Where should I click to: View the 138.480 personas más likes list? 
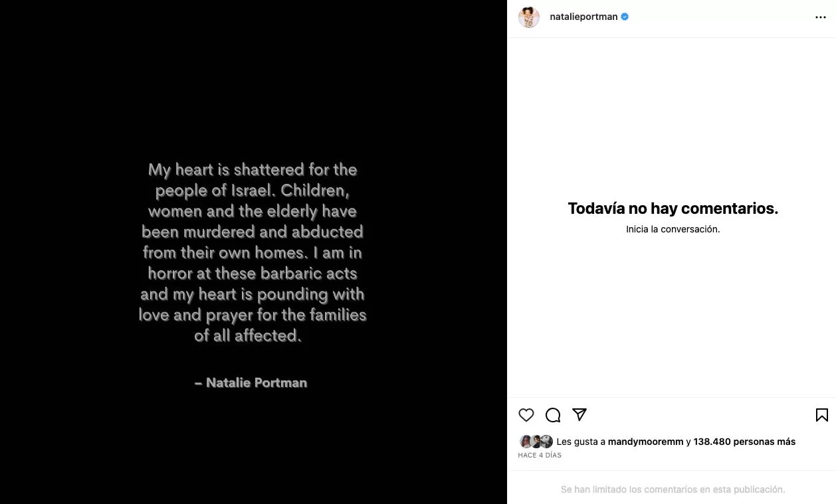[x=744, y=442]
